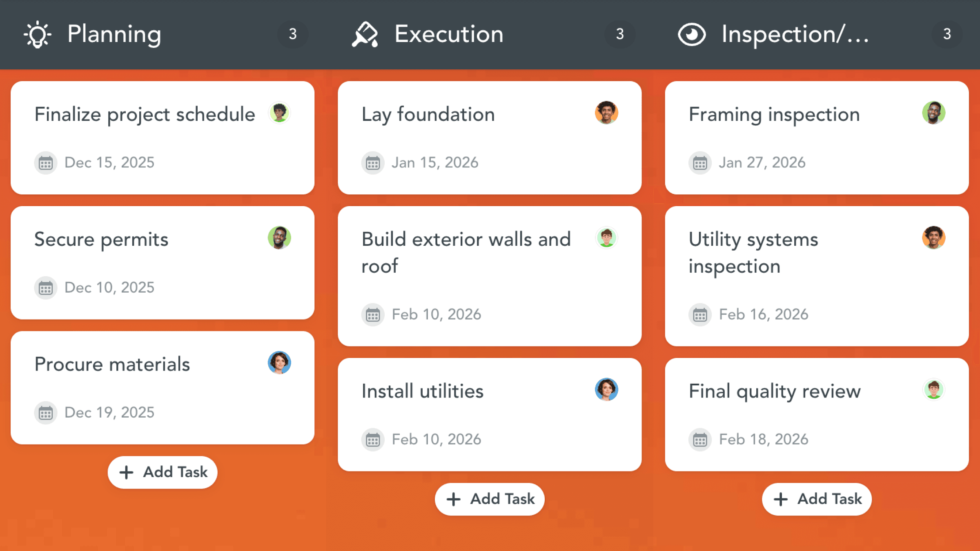Click the Dec 10, 2025 due date
Screen dimensions: 980x551
(x=109, y=288)
